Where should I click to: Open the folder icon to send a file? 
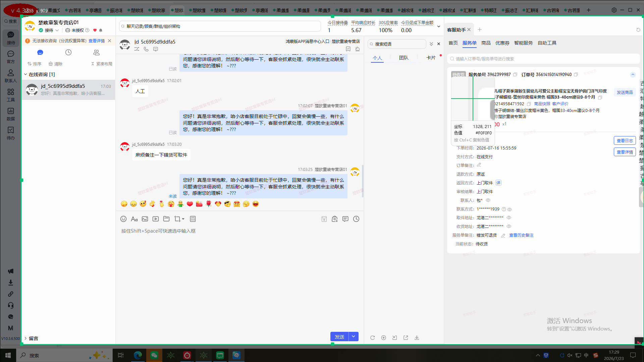[166, 219]
